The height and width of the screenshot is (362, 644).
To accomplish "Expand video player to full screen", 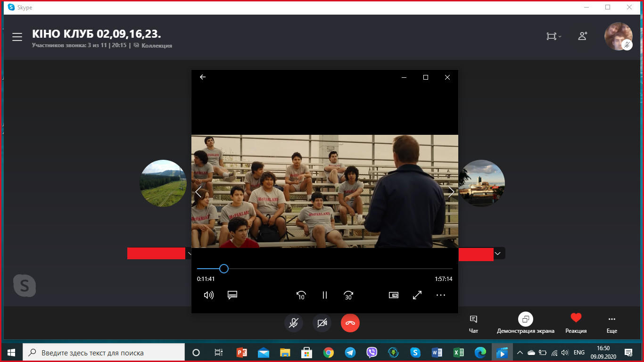I will [417, 295].
